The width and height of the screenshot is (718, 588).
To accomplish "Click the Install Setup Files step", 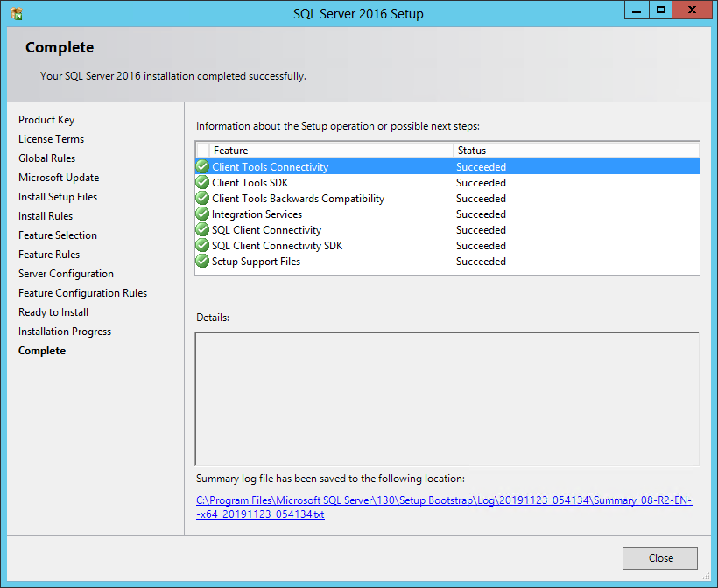I will [58, 197].
